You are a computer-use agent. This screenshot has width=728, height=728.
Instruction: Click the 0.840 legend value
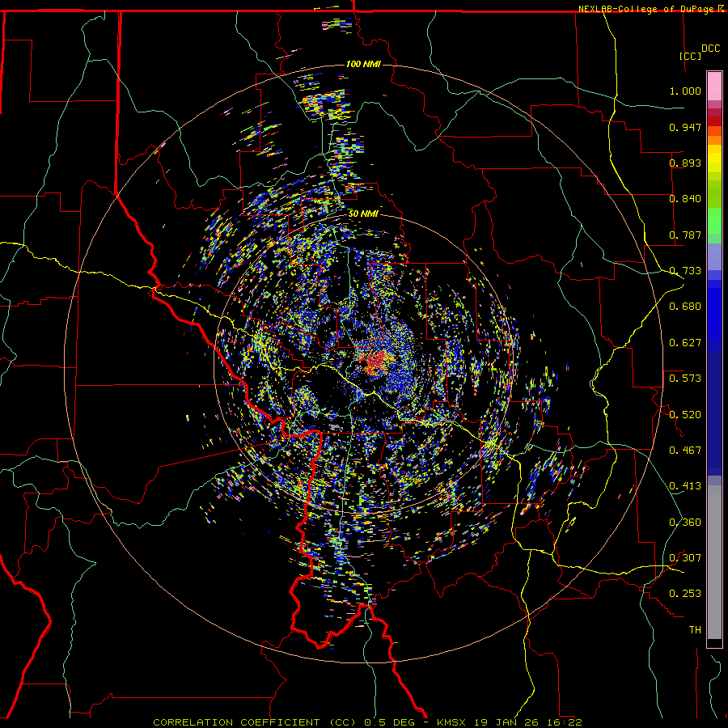(685, 199)
